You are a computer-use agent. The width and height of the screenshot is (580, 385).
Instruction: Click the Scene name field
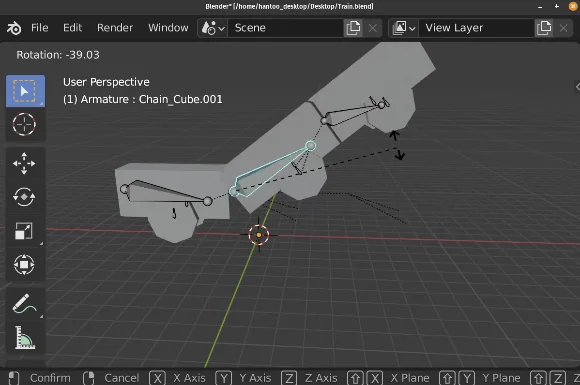pos(286,28)
